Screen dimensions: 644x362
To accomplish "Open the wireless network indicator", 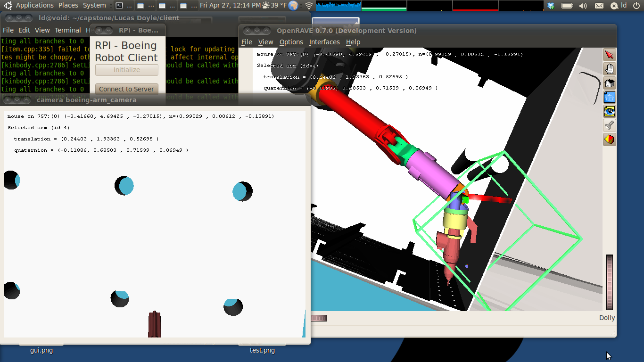I will 309,6.
